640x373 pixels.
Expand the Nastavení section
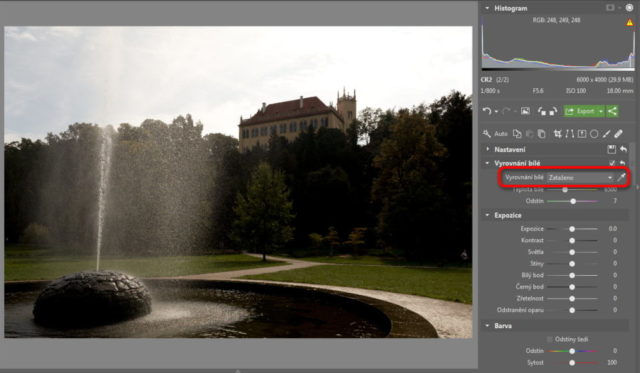487,149
